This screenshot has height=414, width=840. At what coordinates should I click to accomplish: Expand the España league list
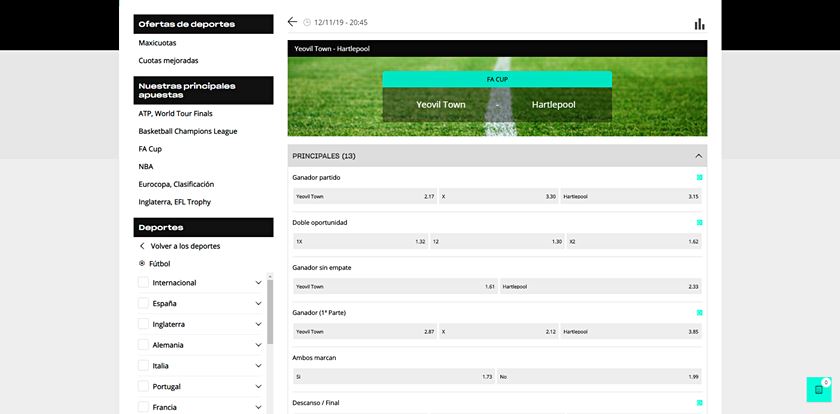pyautogui.click(x=258, y=303)
